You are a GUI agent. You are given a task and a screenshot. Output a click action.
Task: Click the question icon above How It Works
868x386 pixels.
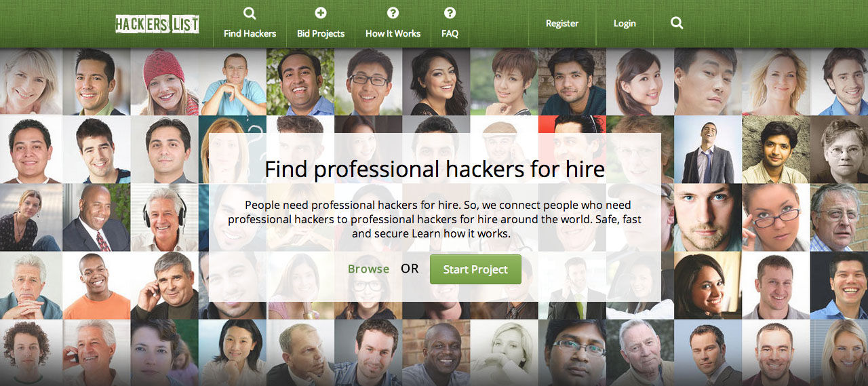tap(393, 13)
